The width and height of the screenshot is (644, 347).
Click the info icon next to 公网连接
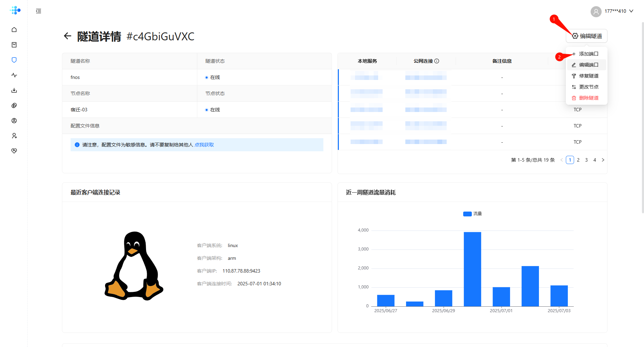[437, 61]
